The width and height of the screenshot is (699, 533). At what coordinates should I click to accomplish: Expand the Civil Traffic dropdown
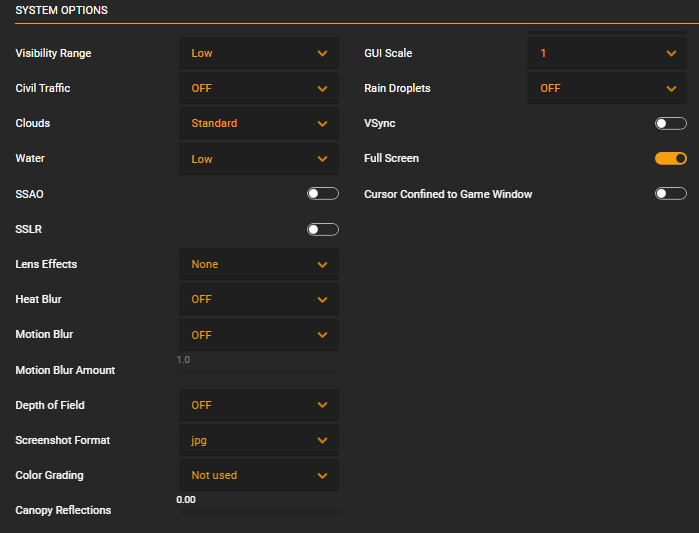pos(259,88)
